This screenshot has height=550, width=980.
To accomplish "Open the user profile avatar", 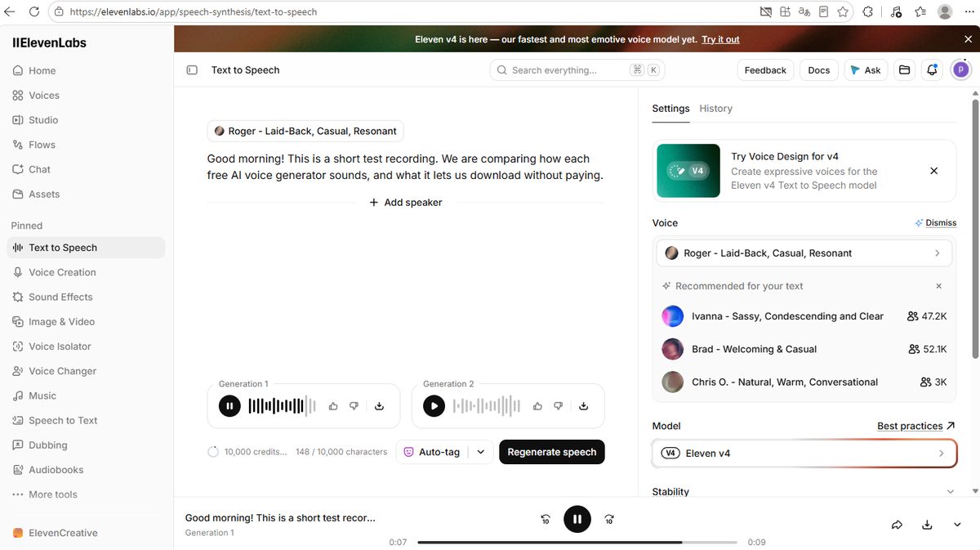I will [960, 70].
